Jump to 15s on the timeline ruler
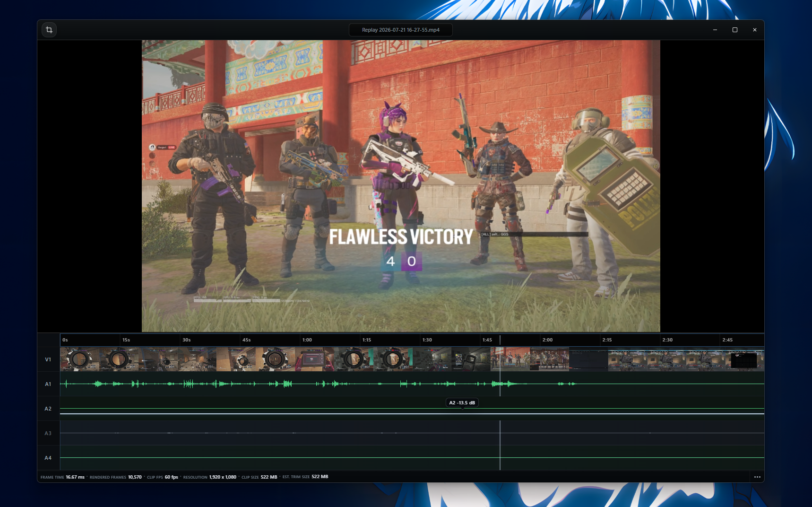The height and width of the screenshot is (507, 812). pyautogui.click(x=126, y=340)
